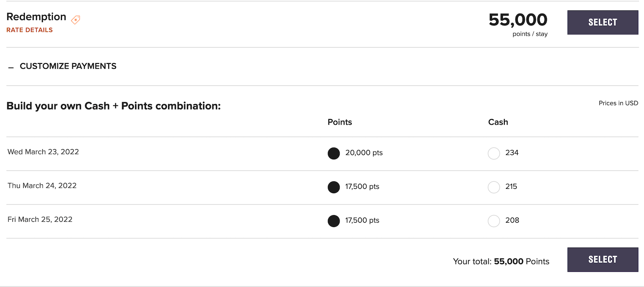Select 17,500 pts for Fri March 25
This screenshot has height=287, width=644.
(334, 221)
